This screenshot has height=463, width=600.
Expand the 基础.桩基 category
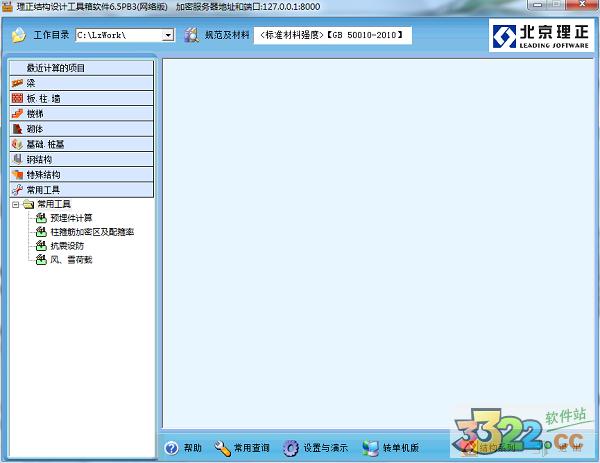click(x=82, y=144)
